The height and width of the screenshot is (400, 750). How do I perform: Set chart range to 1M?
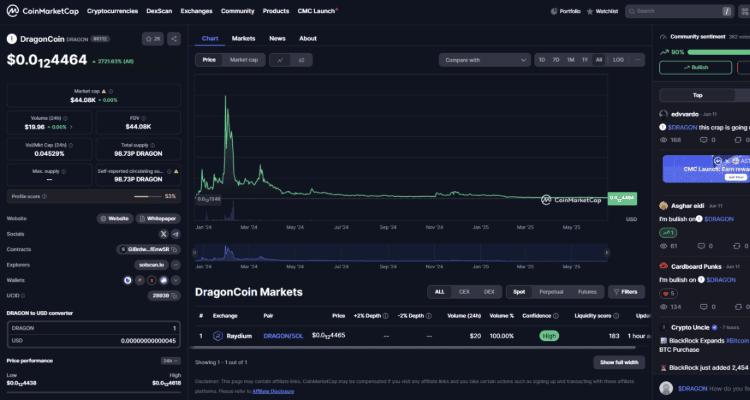coord(571,60)
